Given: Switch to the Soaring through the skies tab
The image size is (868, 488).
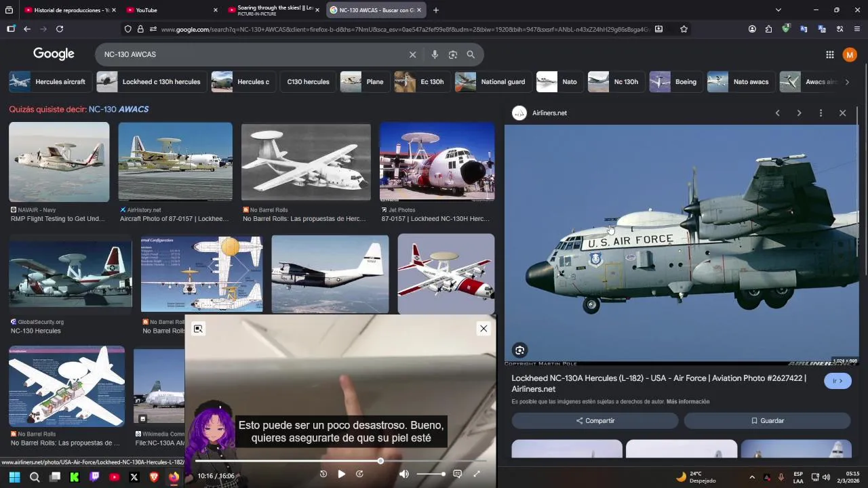Looking at the screenshot, I should (273, 10).
